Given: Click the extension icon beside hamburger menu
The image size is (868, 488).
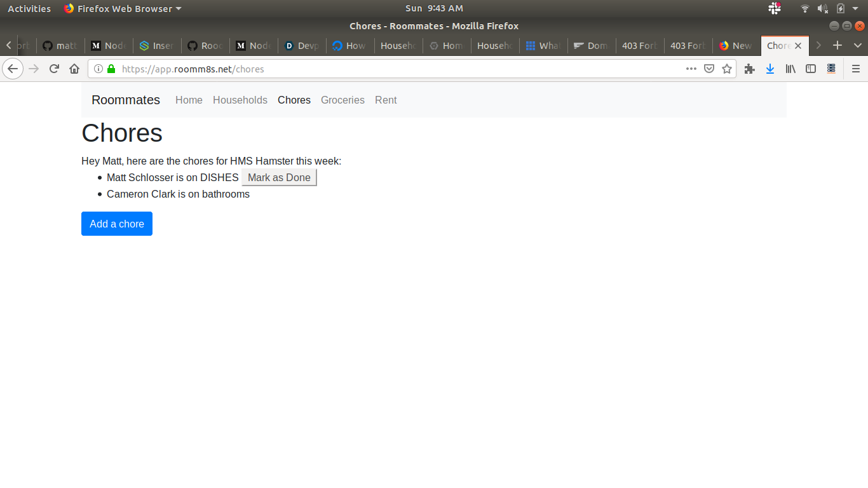Looking at the screenshot, I should [831, 69].
